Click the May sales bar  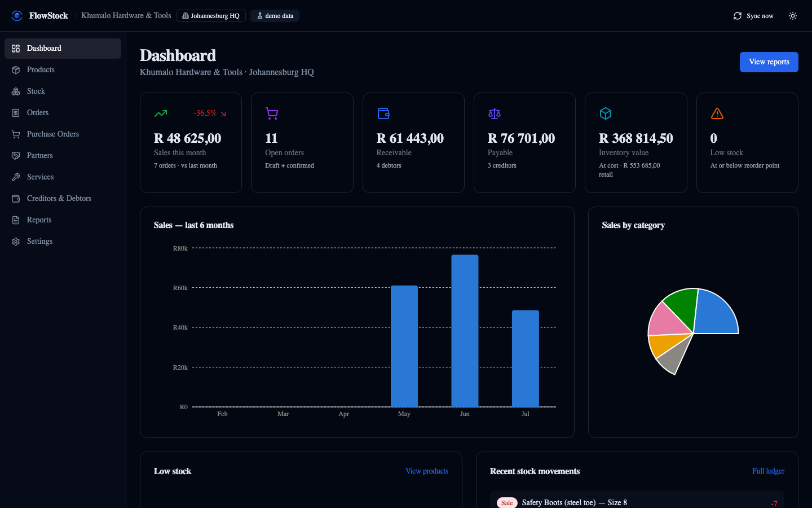[404, 346]
